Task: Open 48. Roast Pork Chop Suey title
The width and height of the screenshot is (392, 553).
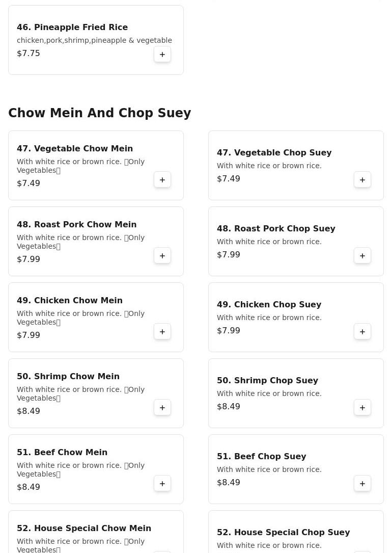Action: tap(276, 228)
